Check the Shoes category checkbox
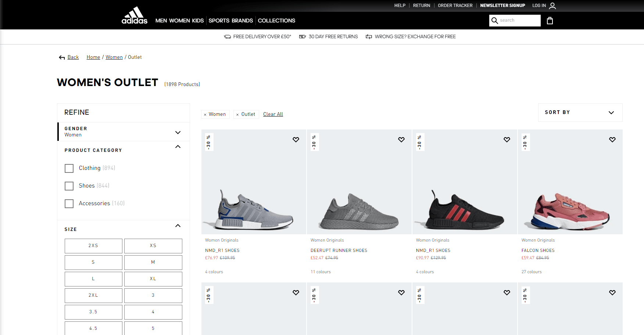This screenshot has height=335, width=644. [x=69, y=186]
